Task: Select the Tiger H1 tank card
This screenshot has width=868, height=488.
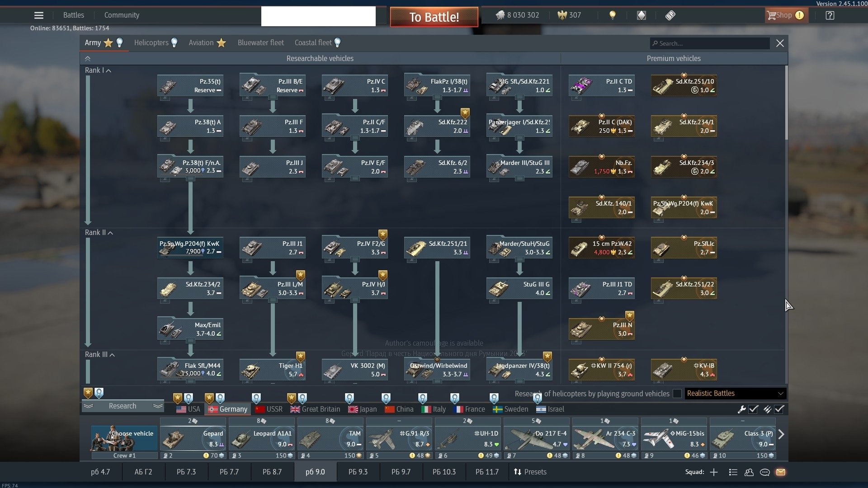Action: [x=273, y=370]
